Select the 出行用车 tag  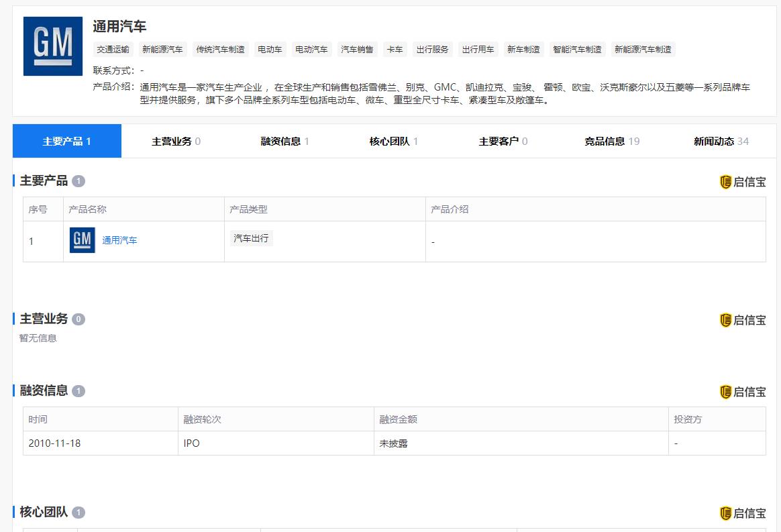[478, 50]
